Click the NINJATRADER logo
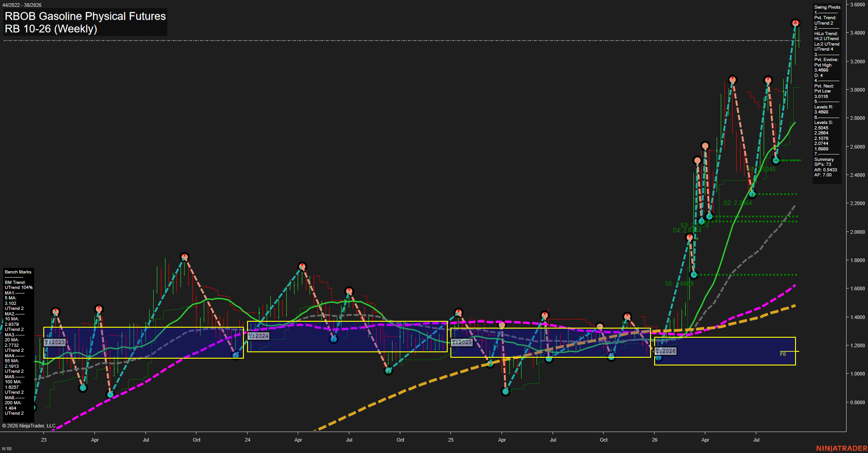Image resolution: width=868 pixels, height=453 pixels. (x=842, y=448)
